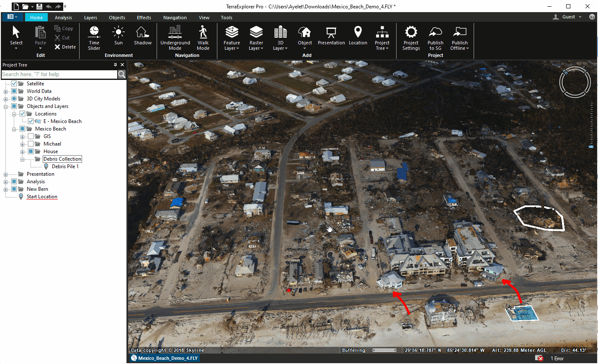Select the 3D City Models radio button

point(14,99)
